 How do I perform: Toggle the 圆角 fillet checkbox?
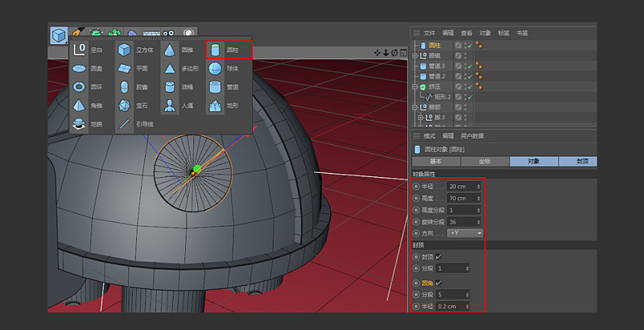click(439, 283)
